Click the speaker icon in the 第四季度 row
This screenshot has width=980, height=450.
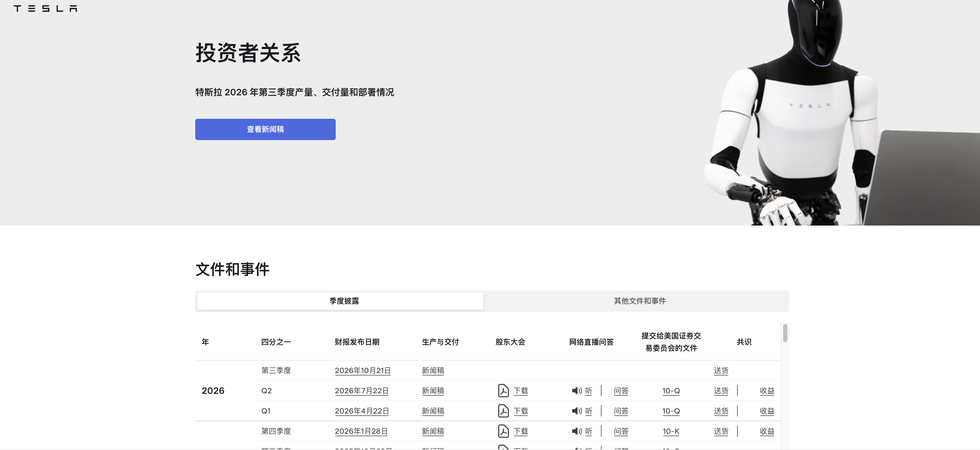click(577, 431)
